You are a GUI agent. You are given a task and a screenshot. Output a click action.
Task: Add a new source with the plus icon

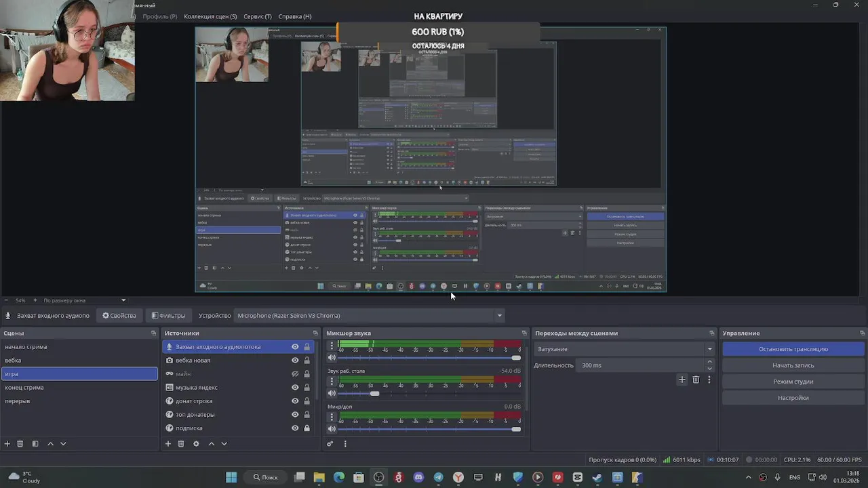(168, 444)
